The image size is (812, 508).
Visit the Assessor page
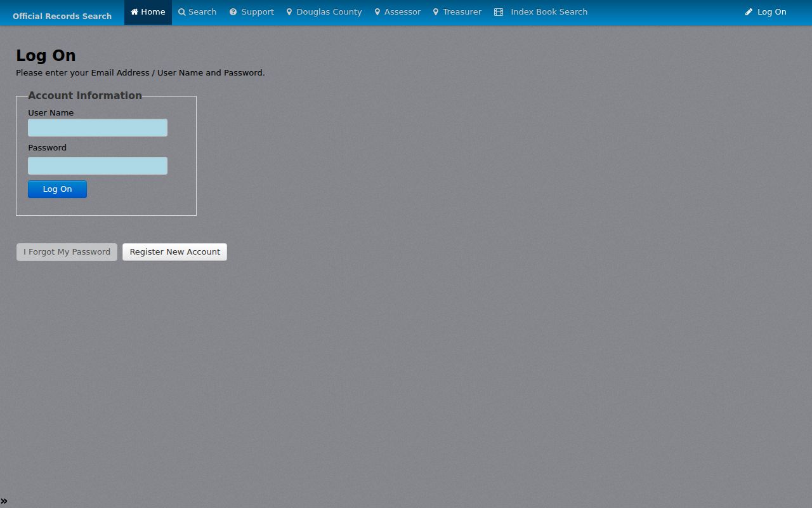click(x=398, y=12)
